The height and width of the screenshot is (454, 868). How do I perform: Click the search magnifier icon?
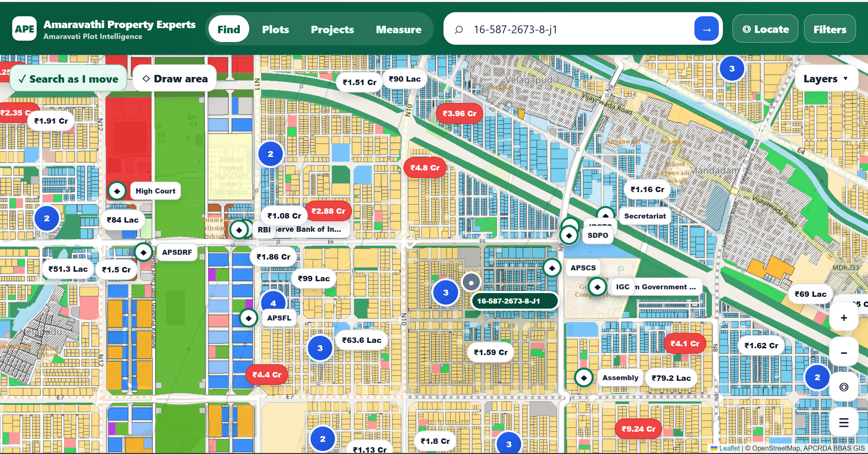point(458,30)
